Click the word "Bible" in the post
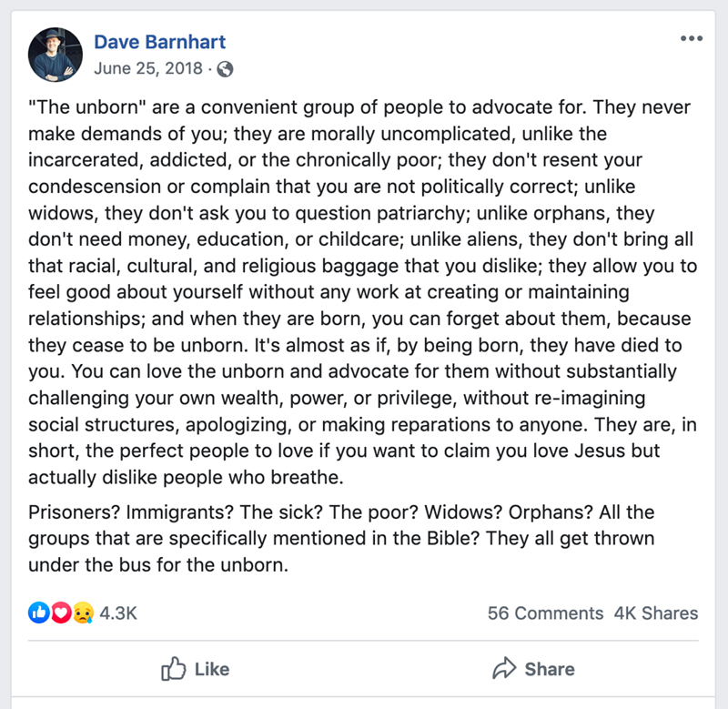The image size is (728, 709). pyautogui.click(x=452, y=538)
